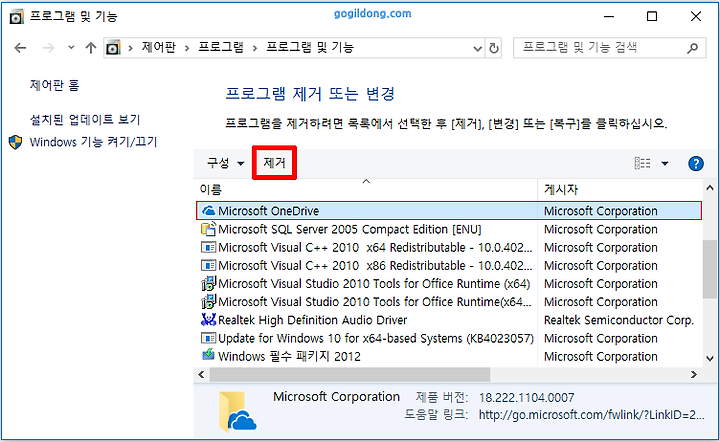Select Visual Studio 2010 Tools Office Runtime (x64)
720x442 pixels.
point(374,284)
